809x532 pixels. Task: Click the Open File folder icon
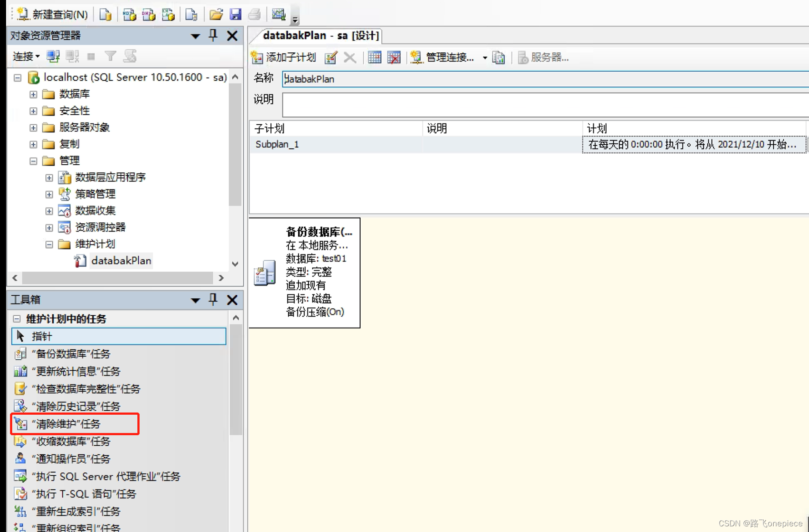216,14
